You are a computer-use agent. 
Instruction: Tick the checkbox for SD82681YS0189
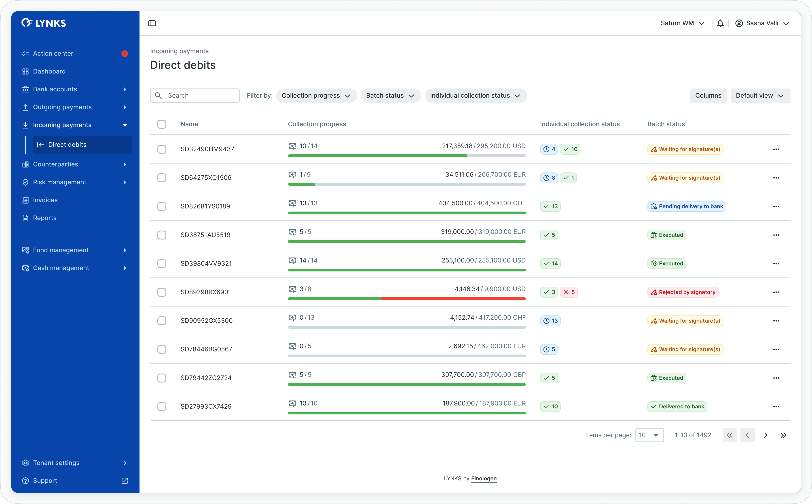[162, 206]
